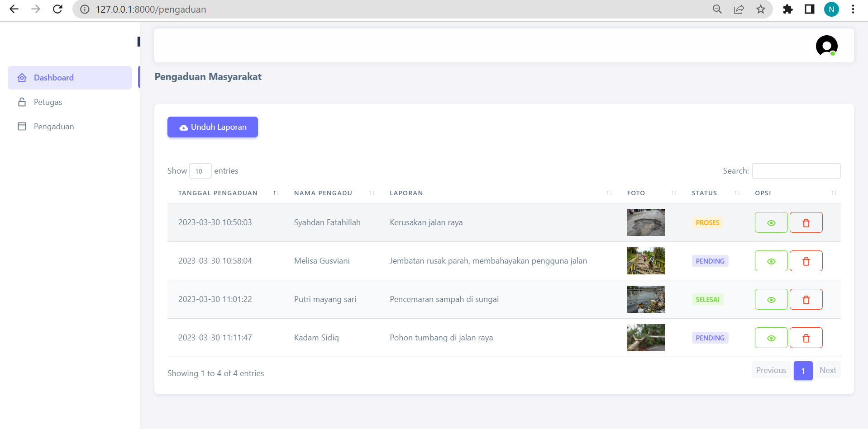The height and width of the screenshot is (429, 868).
Task: Go forward in browser history
Action: (x=36, y=9)
